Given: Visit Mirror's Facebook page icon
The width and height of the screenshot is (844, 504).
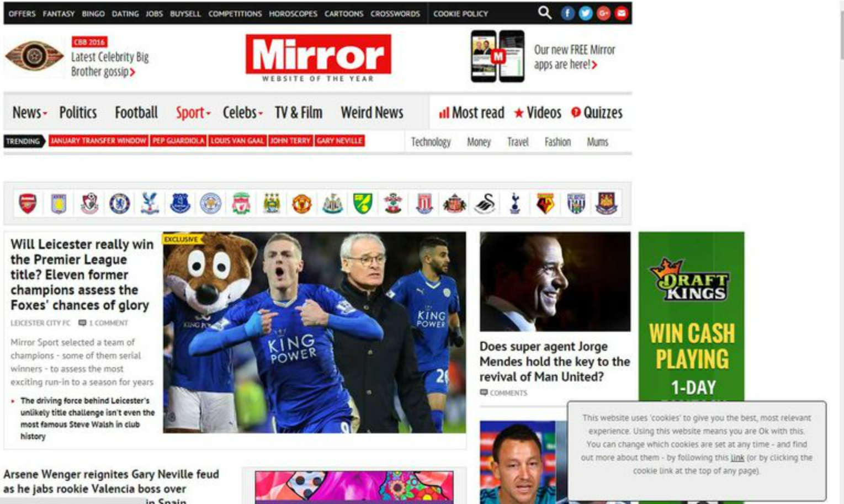Looking at the screenshot, I should pyautogui.click(x=567, y=13).
